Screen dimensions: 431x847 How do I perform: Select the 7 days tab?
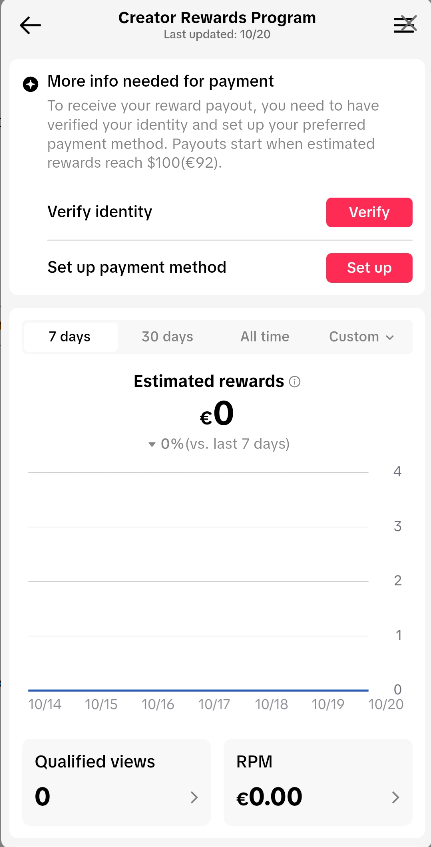(70, 337)
